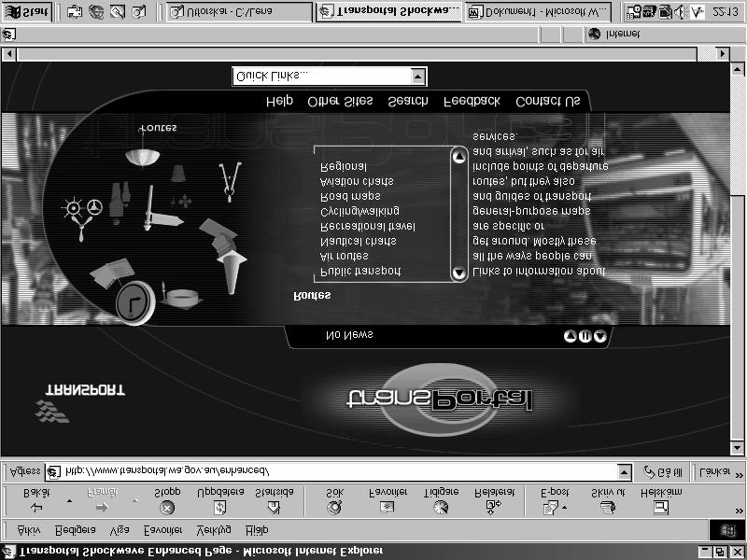The width and height of the screenshot is (747, 560).
Task: Switch to Dokument1 Microsoft Word taskbar window
Action: click(539, 12)
